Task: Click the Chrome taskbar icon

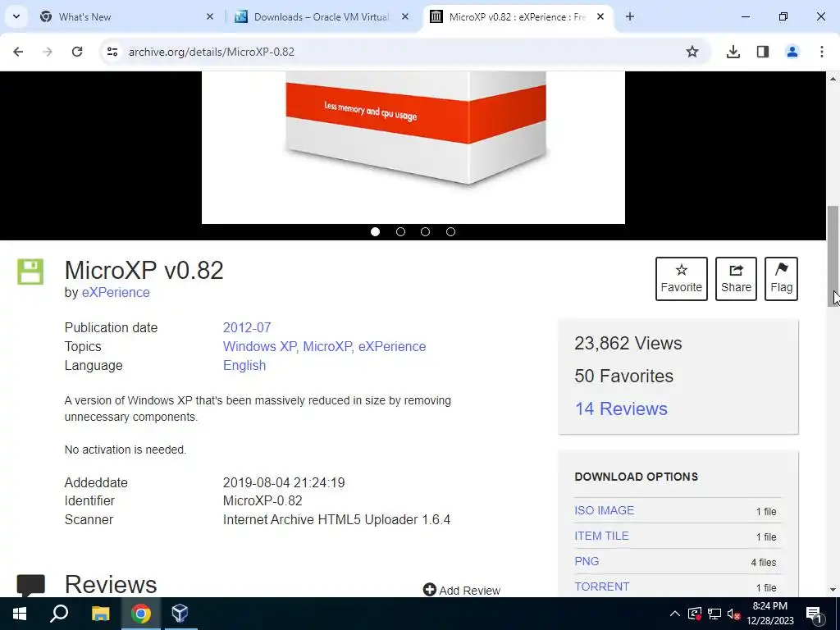Action: coord(141,614)
